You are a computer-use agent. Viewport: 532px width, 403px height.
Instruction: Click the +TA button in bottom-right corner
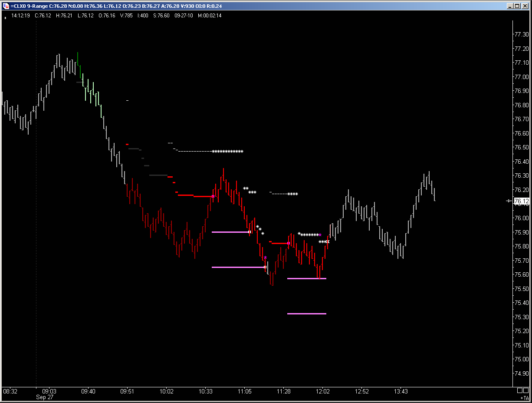(x=524, y=398)
